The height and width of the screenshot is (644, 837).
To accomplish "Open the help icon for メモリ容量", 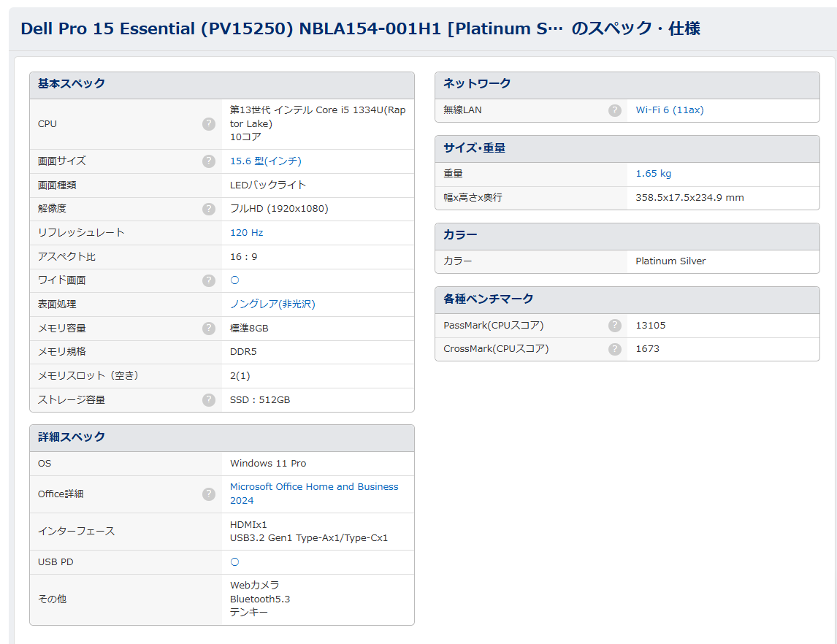I will tap(209, 328).
